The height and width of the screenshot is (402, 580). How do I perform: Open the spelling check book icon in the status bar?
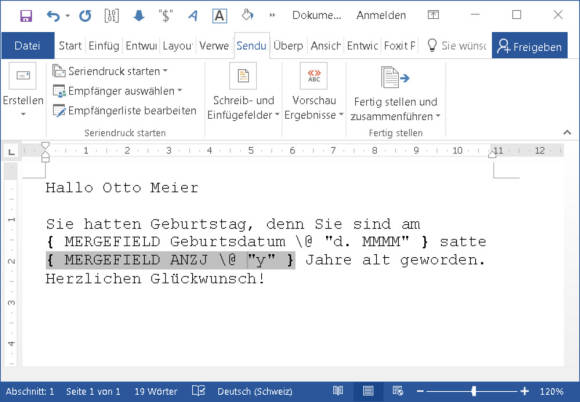pos(199,391)
